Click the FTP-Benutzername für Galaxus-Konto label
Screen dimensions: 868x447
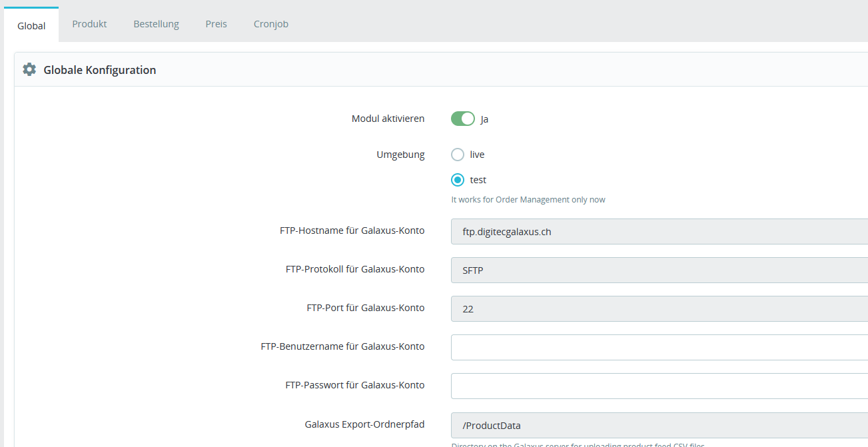coord(342,346)
